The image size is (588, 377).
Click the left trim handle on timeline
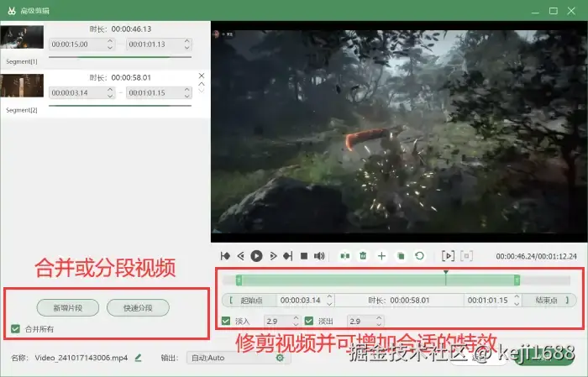(x=239, y=280)
